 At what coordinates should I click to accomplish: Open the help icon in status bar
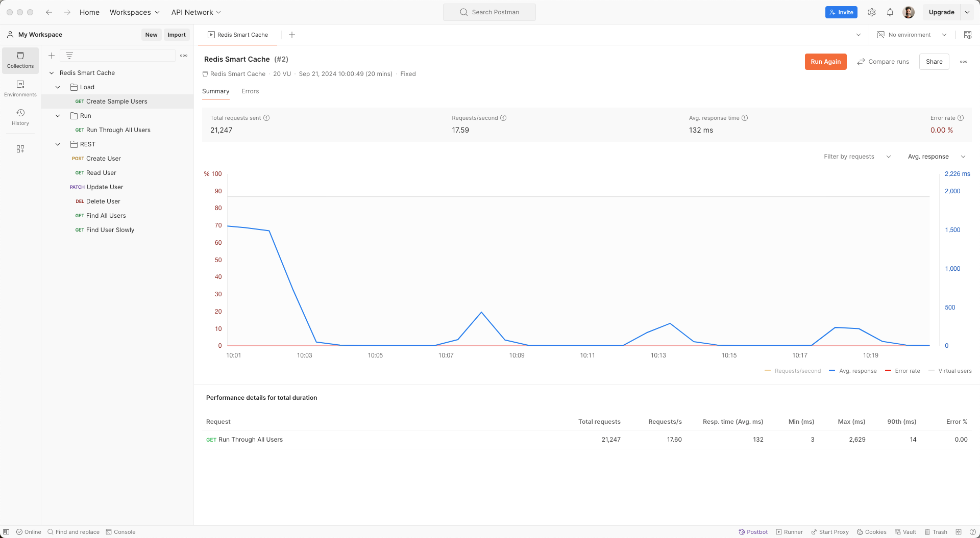(x=973, y=532)
